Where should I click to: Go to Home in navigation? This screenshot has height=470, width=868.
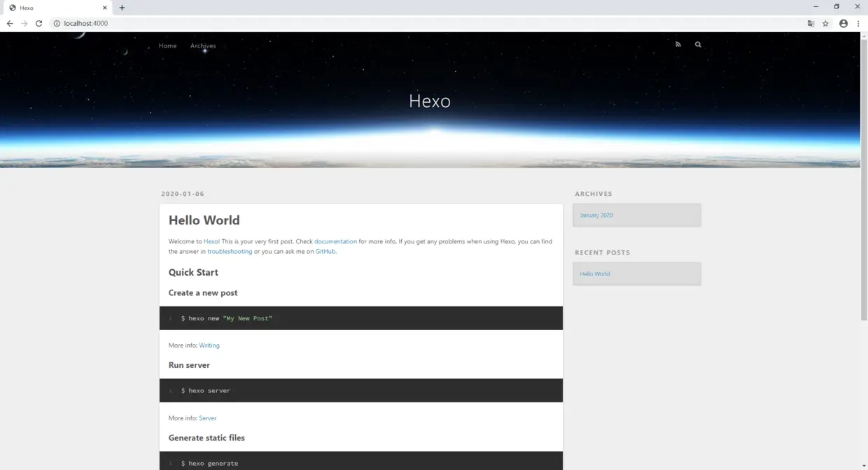coord(168,45)
